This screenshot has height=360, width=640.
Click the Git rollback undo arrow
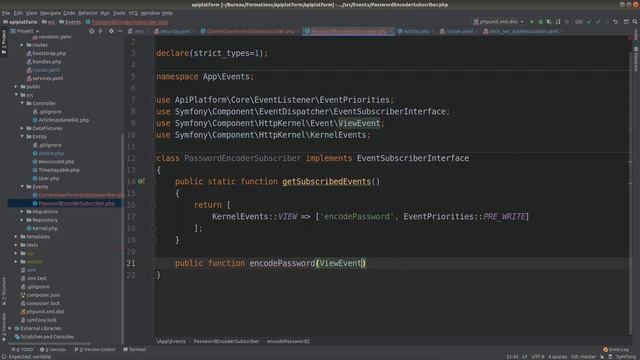pos(616,22)
